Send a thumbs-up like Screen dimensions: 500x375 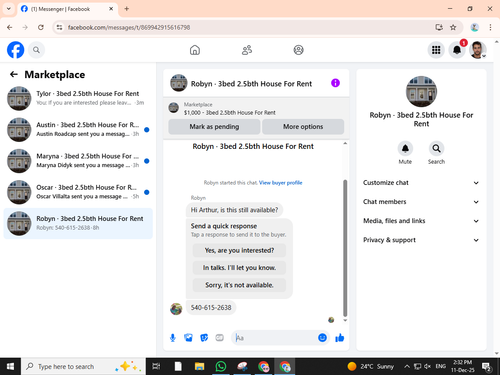[x=340, y=338]
